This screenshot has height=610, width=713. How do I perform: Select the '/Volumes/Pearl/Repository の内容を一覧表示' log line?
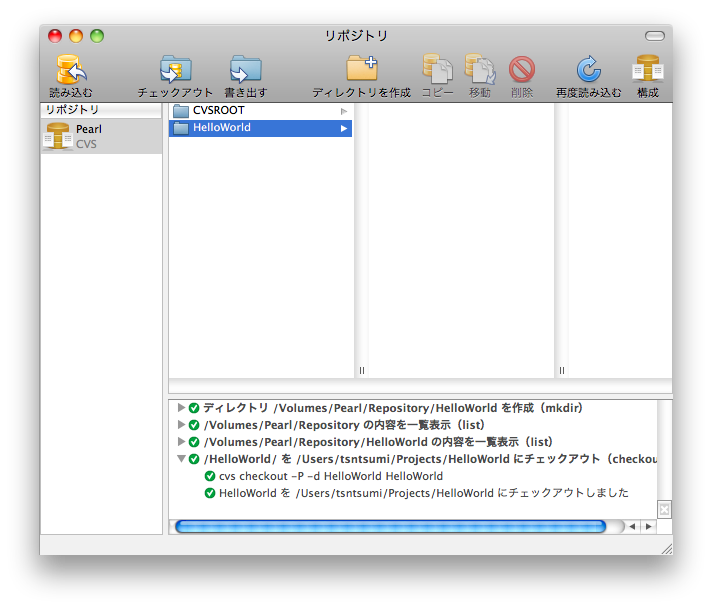point(344,425)
